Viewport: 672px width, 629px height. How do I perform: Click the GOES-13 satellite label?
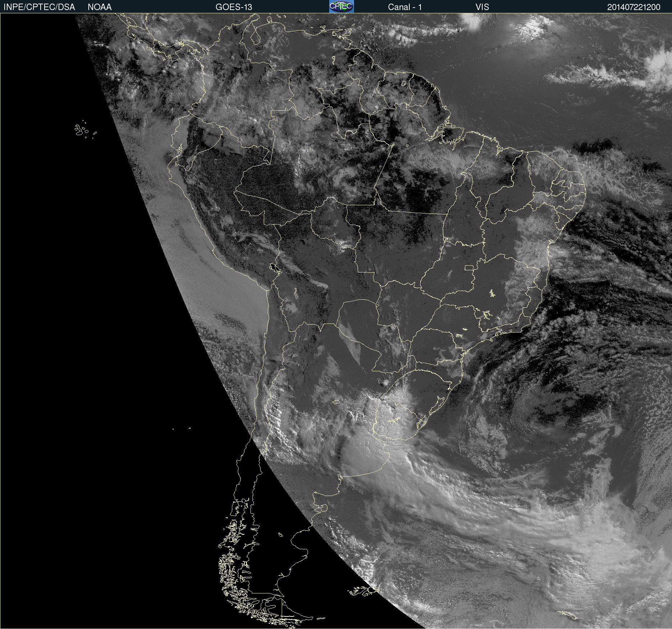tap(234, 7)
